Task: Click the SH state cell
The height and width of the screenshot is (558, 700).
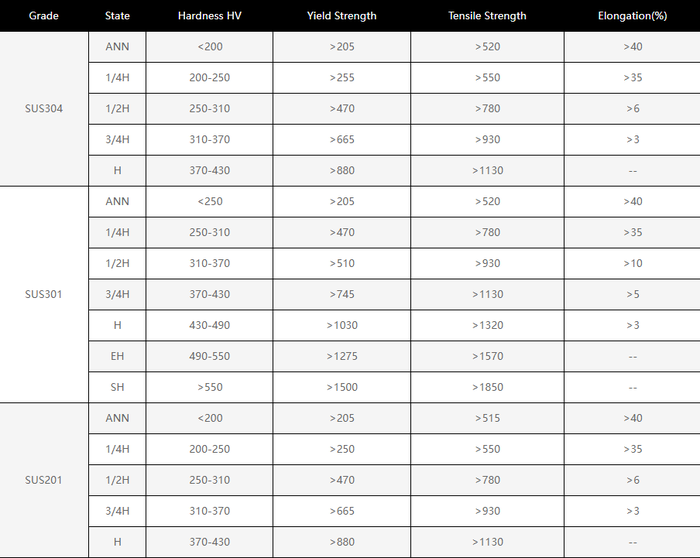Action: point(117,387)
